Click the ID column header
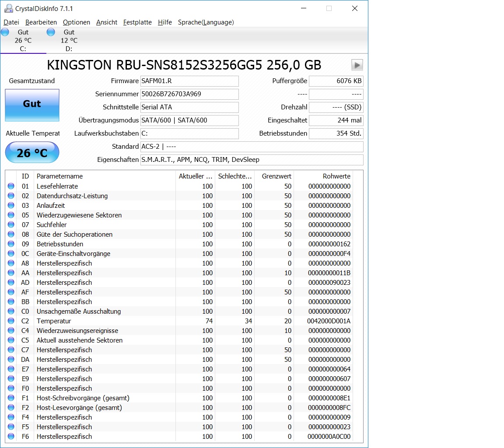The height and width of the screenshot is (448, 504). (x=25, y=176)
